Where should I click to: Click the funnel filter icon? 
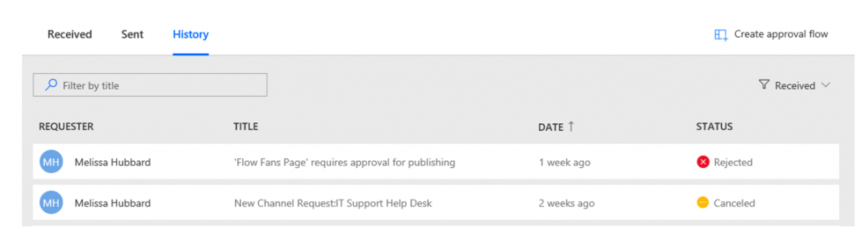pos(764,85)
